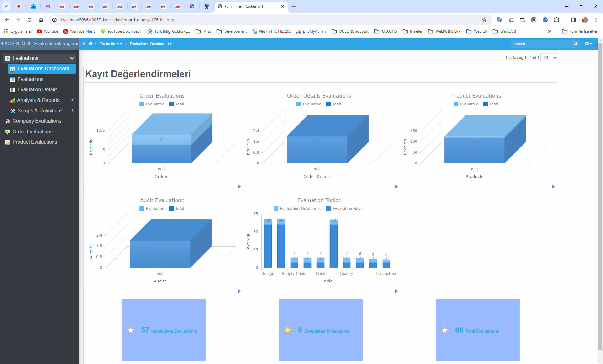
Task: Click the Setups & Definitions tools icon
Action: (x=13, y=111)
